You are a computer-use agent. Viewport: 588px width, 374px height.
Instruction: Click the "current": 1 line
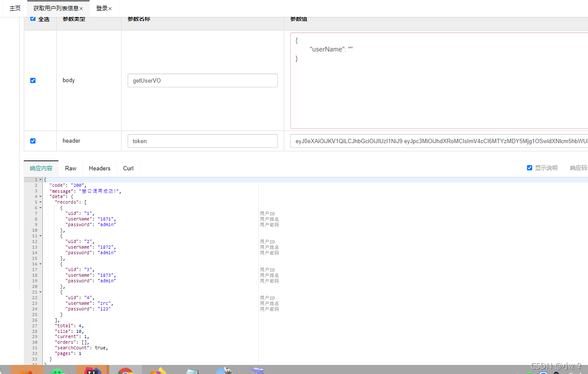point(72,336)
